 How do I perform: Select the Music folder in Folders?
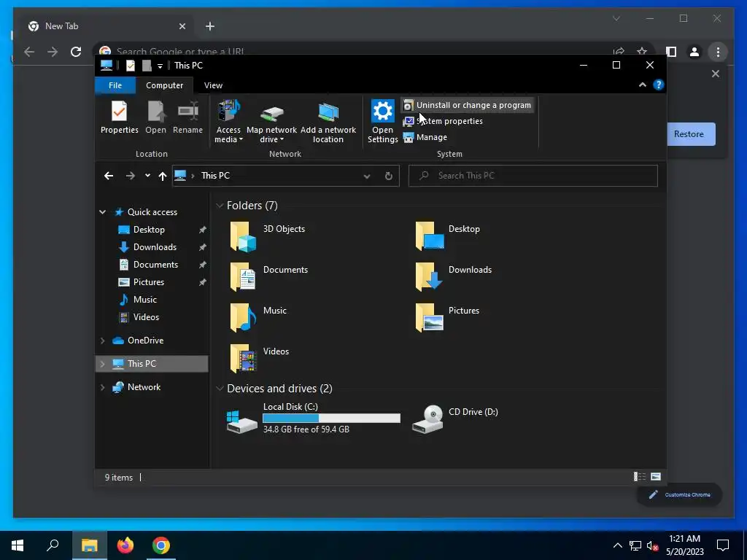coord(259,318)
